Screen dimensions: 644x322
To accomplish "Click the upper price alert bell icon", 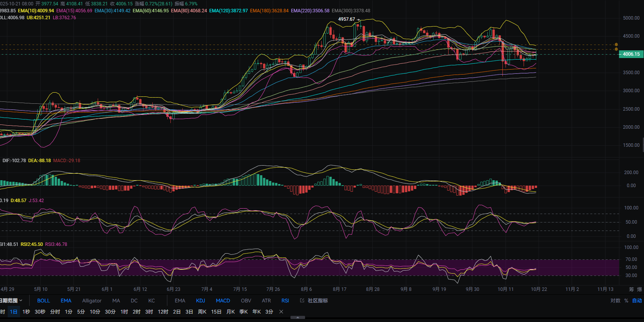I will (x=616, y=45).
